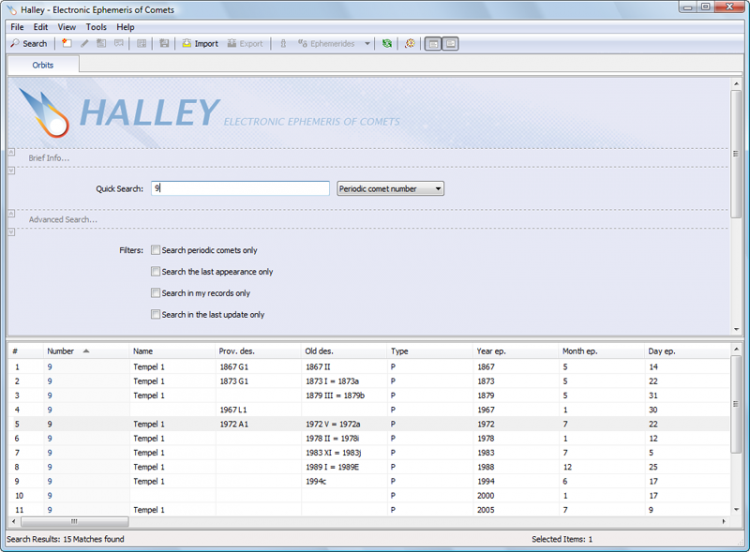Viewport: 750px width, 552px height.
Task: Sort by the Old des. column header
Action: [344, 351]
